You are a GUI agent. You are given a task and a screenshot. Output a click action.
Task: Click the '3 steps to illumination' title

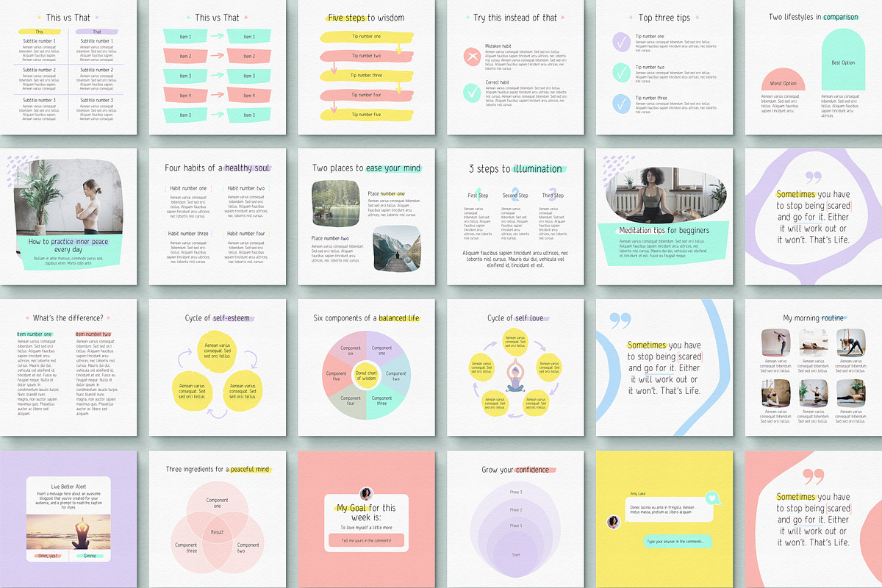pos(515,168)
